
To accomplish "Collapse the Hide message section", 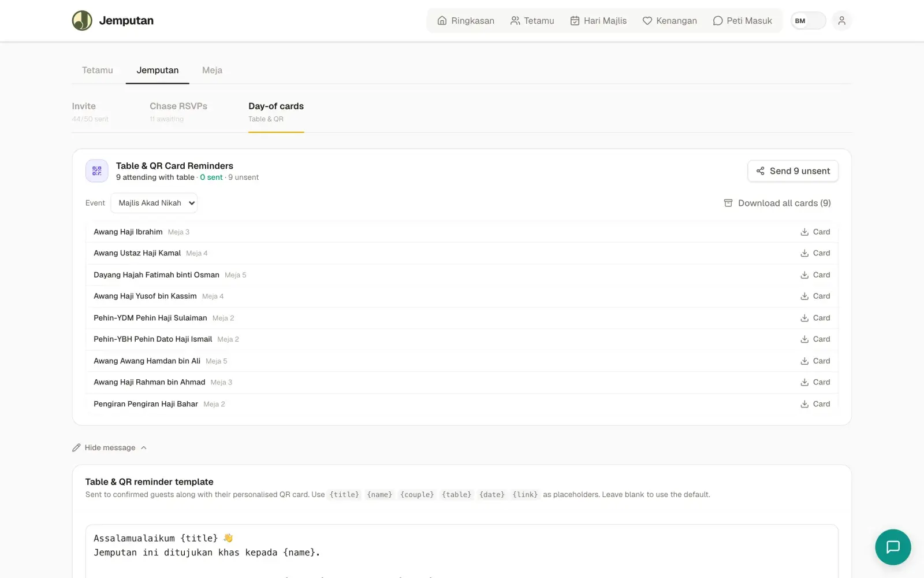I will tap(110, 448).
